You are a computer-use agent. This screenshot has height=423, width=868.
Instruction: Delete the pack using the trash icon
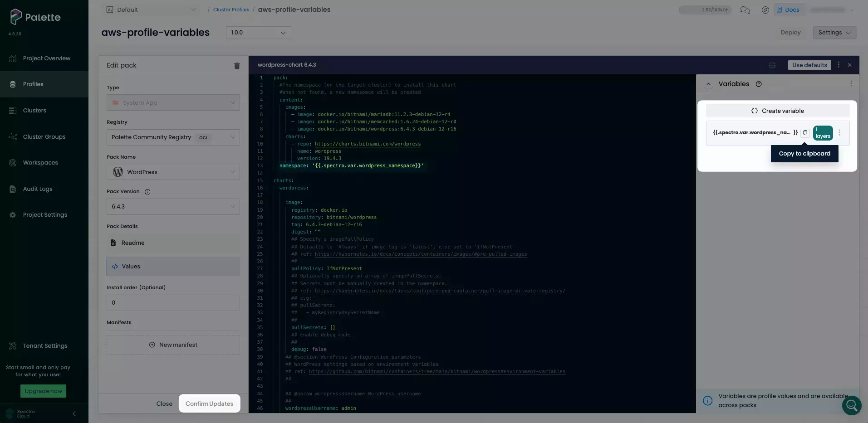[236, 66]
